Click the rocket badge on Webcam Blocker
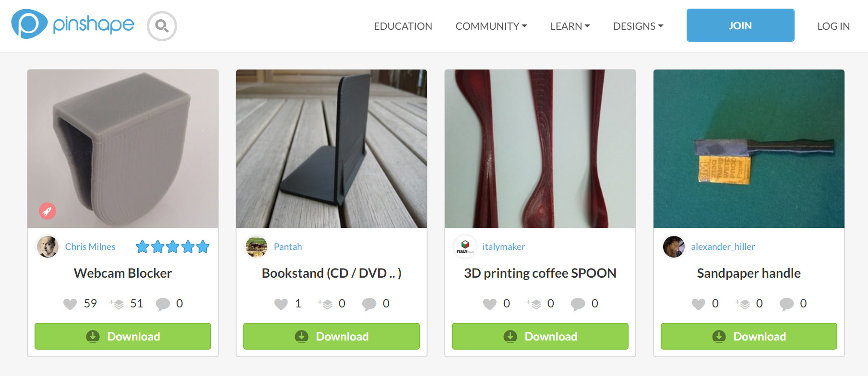This screenshot has height=376, width=868. (x=48, y=211)
